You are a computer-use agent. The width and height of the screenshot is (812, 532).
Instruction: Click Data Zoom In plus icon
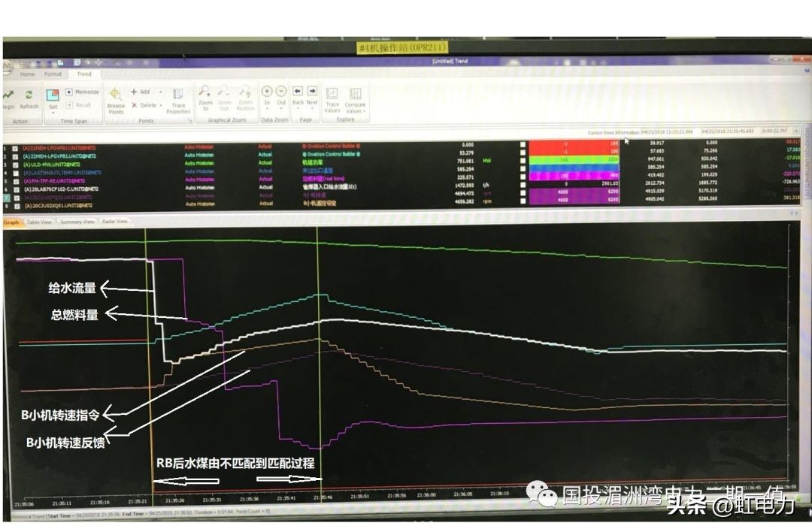(x=267, y=92)
